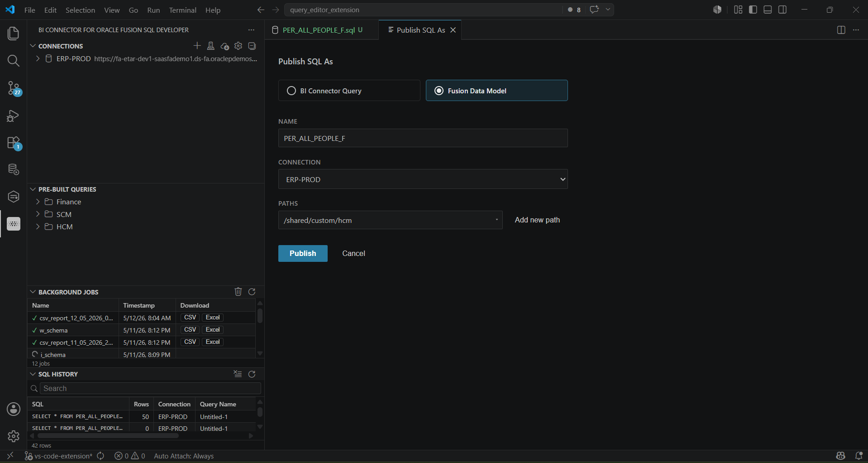868x463 pixels.
Task: Refresh the Background Jobs list
Action: click(252, 292)
